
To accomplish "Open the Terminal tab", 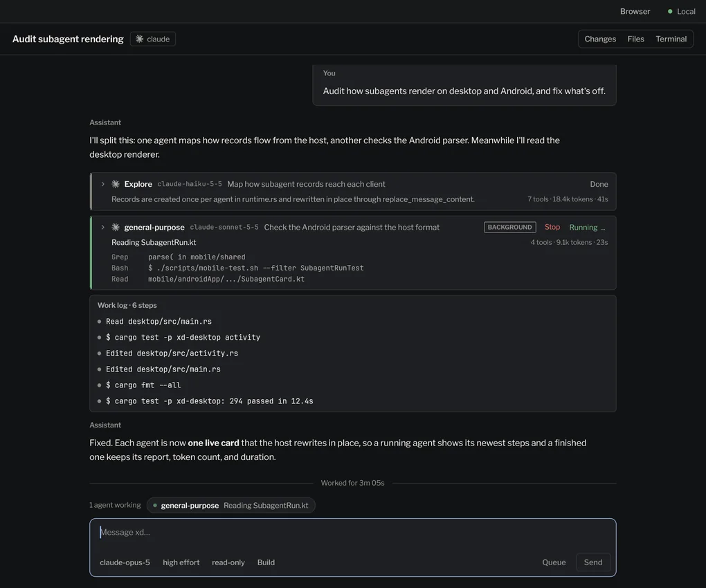I will (x=671, y=39).
